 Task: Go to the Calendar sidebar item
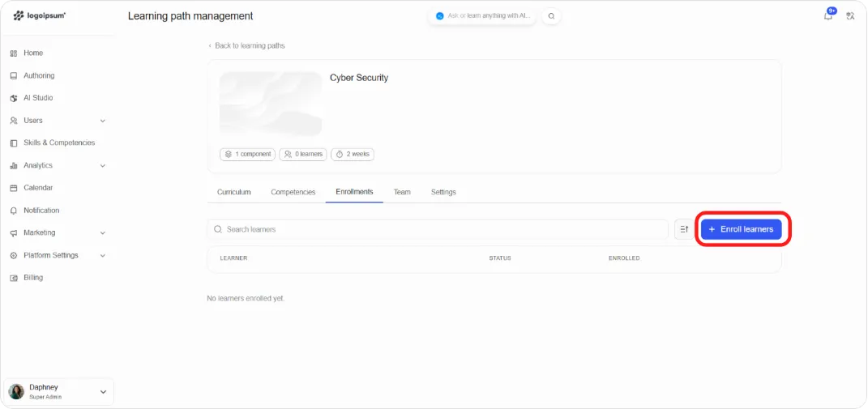(x=38, y=188)
